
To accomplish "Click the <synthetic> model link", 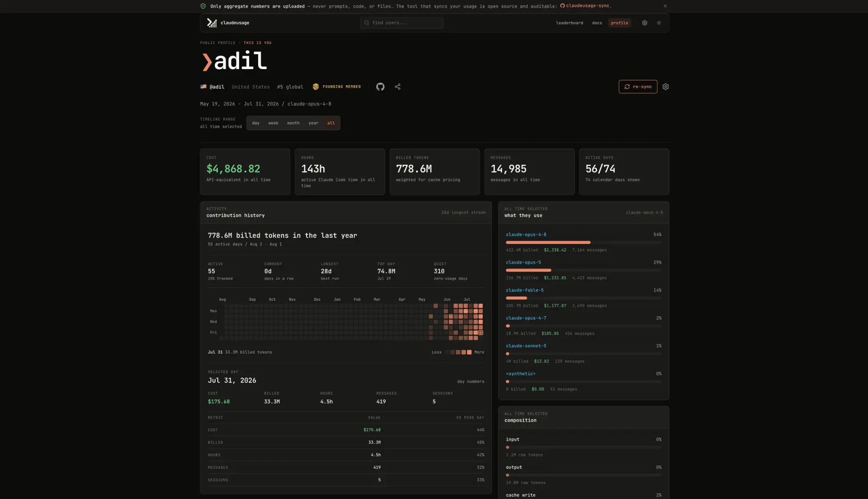I will pyautogui.click(x=520, y=374).
